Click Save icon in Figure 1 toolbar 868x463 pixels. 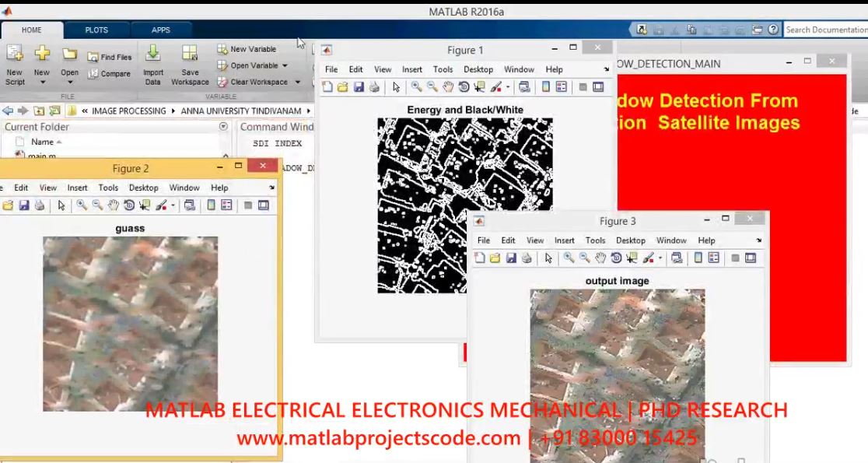click(359, 87)
